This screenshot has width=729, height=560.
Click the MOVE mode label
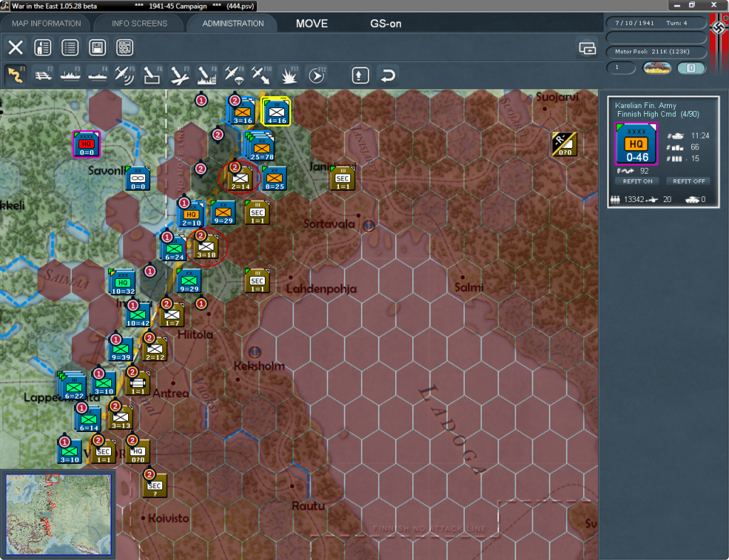click(312, 23)
